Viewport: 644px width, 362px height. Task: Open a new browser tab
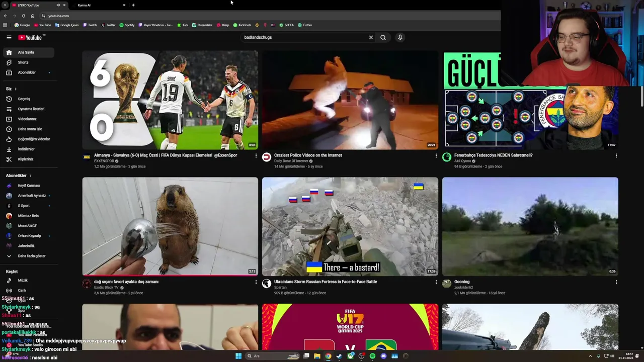[x=133, y=5]
